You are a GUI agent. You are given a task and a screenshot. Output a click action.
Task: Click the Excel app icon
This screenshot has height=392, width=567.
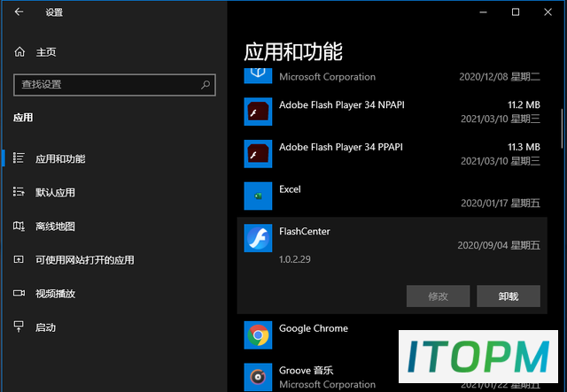(x=258, y=196)
